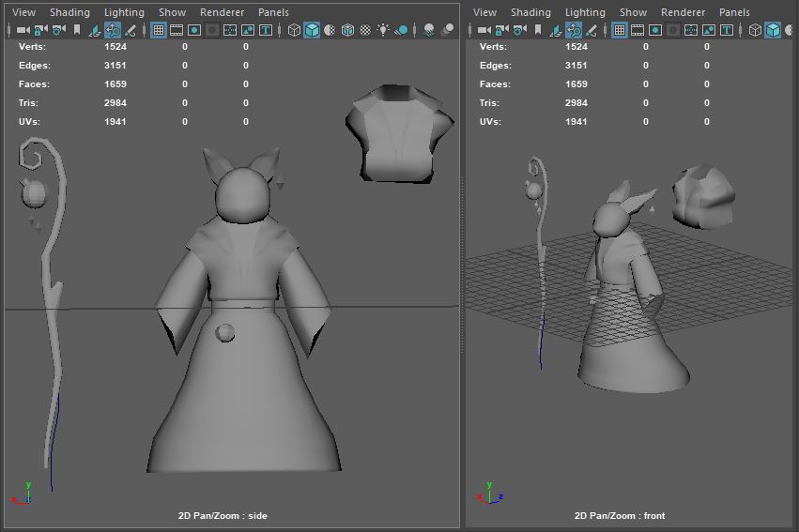Image resolution: width=799 pixels, height=532 pixels.
Task: Open Panels menu in right viewport
Action: point(734,12)
